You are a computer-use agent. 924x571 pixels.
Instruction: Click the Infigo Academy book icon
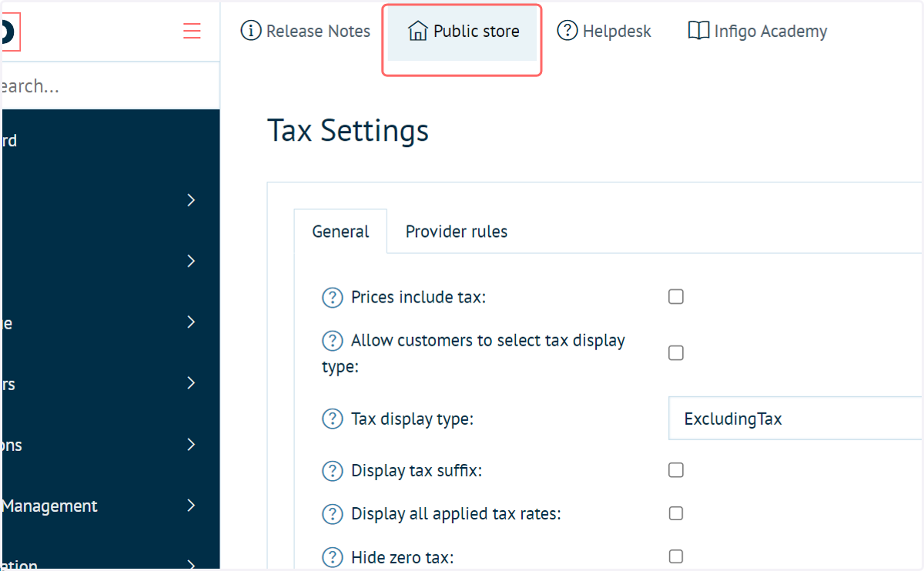(698, 31)
